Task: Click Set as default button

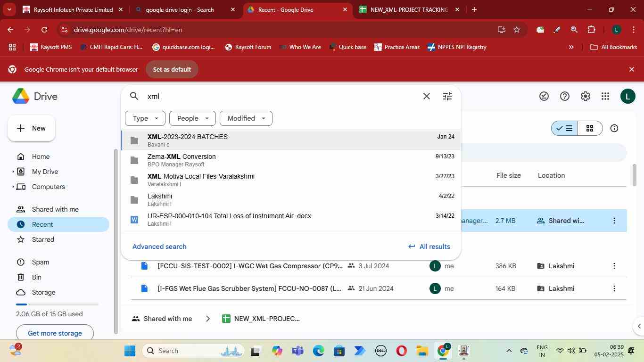Action: coord(172,69)
